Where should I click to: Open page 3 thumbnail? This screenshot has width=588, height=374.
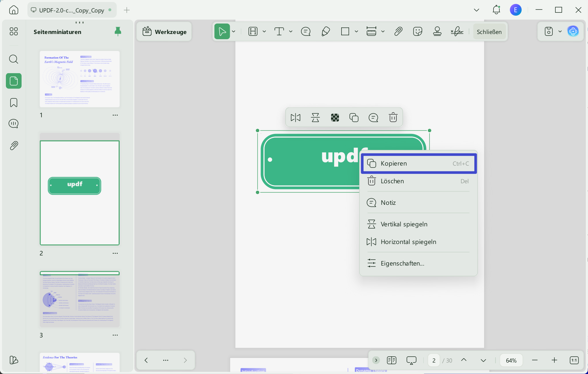pyautogui.click(x=80, y=299)
